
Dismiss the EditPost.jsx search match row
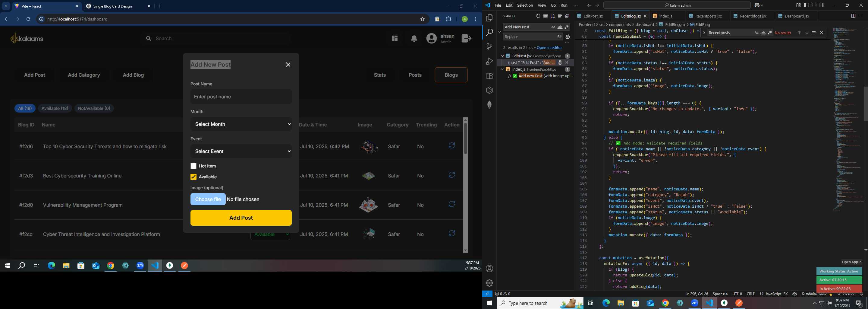[x=567, y=63]
